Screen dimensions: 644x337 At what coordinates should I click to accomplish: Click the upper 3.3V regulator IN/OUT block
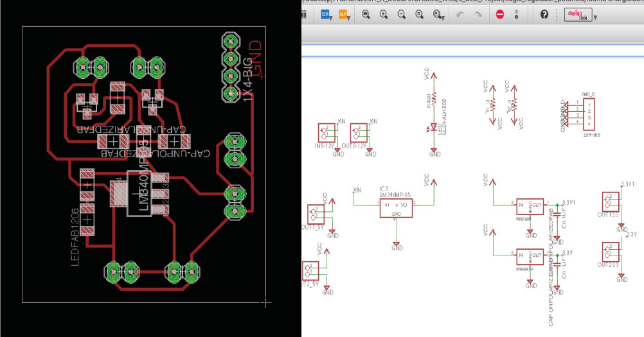(530, 206)
